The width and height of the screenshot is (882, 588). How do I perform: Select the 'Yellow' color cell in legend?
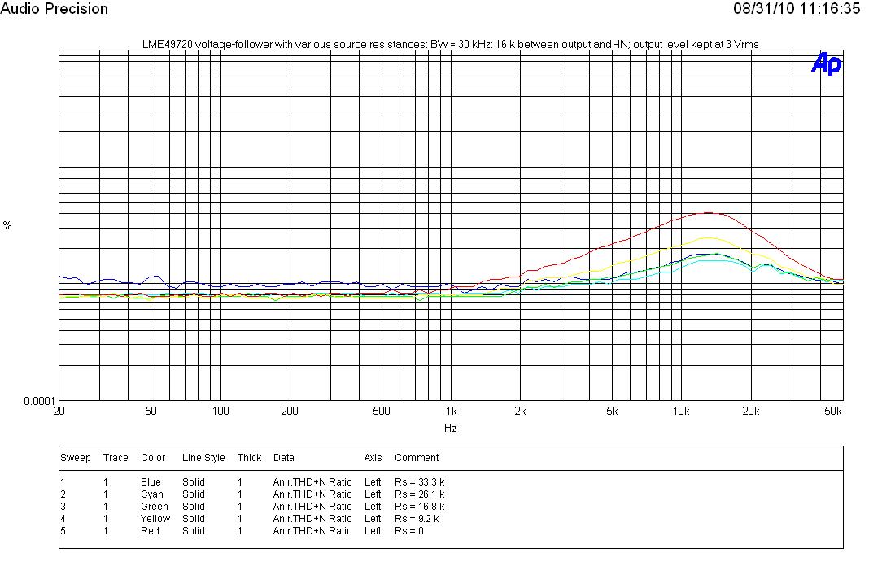(x=155, y=519)
